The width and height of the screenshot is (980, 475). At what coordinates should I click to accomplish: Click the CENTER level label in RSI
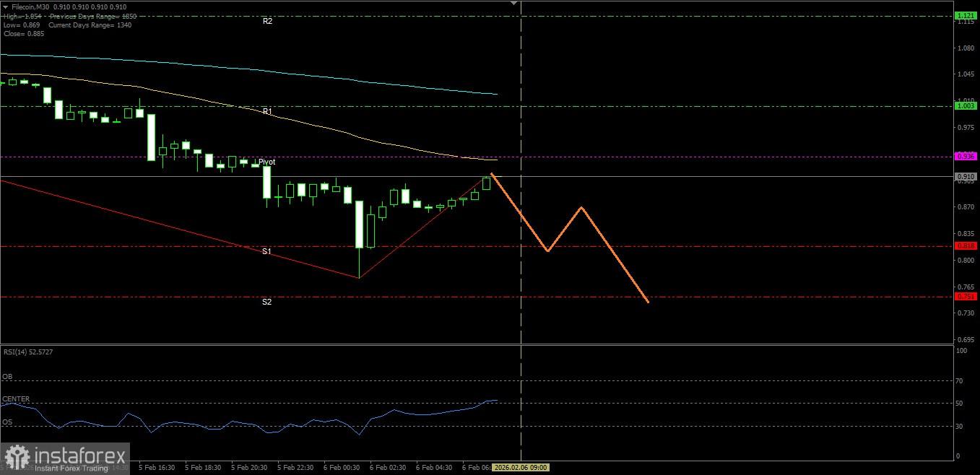tap(16, 399)
